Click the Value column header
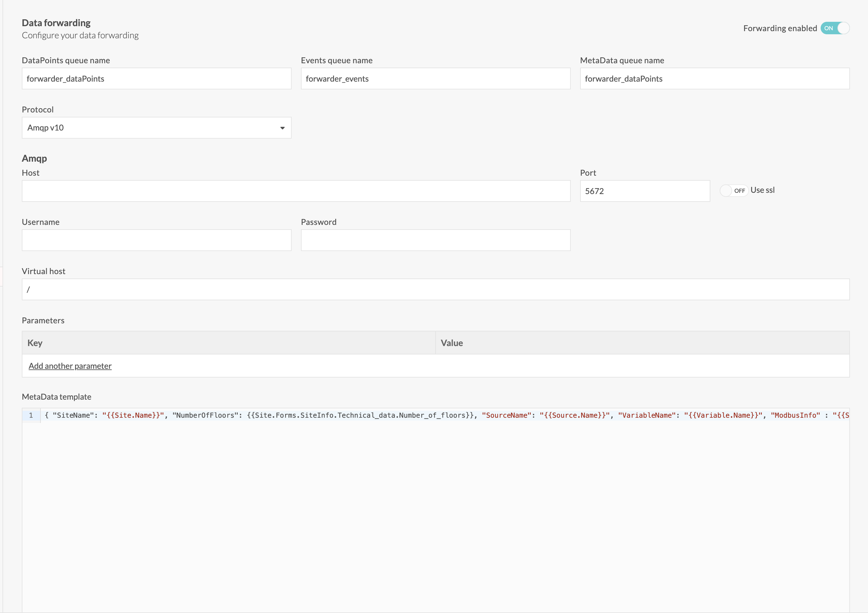 451,343
